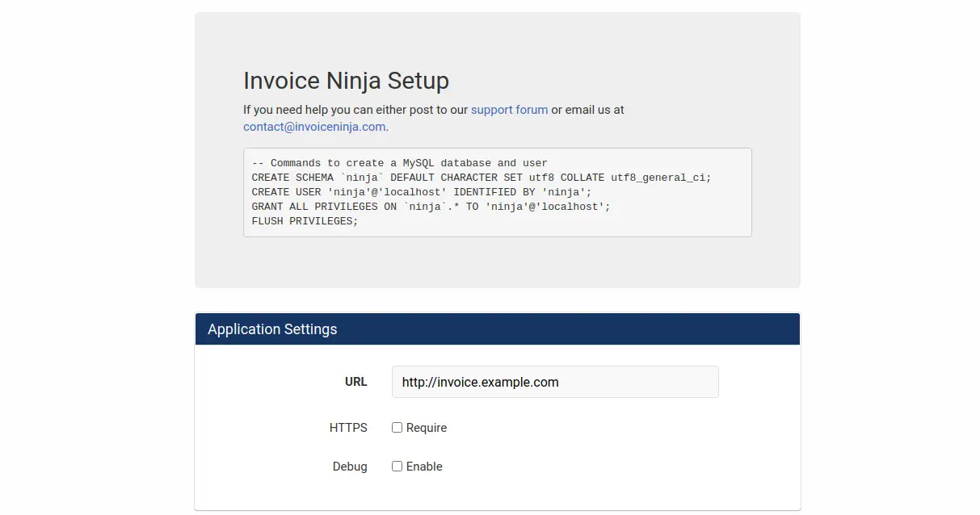This screenshot has width=980, height=515.
Task: Click the FLUSH PRIVILEGES; line
Action: [x=305, y=221]
